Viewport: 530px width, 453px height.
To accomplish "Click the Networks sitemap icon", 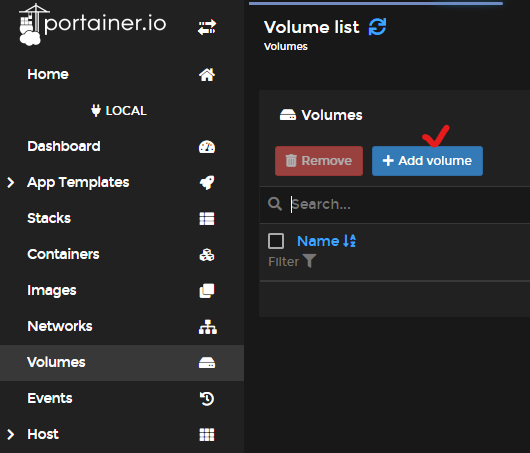I will pyautogui.click(x=208, y=327).
